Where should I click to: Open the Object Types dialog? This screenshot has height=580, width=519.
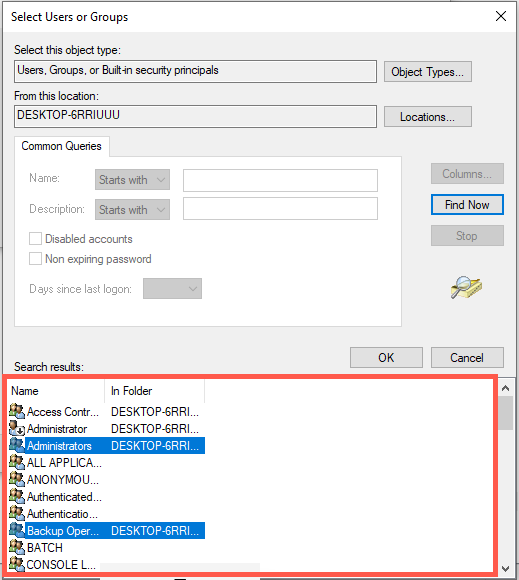pyautogui.click(x=428, y=72)
